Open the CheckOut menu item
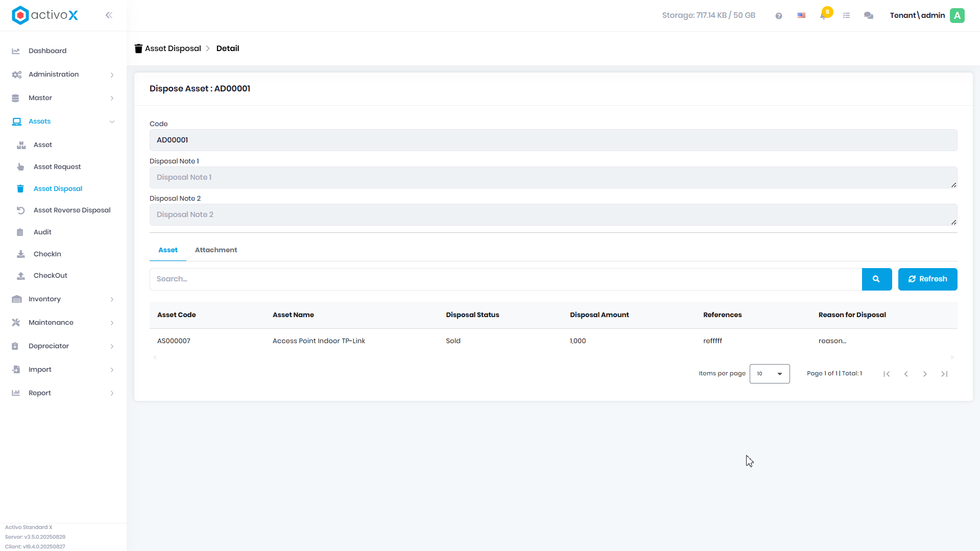The image size is (980, 551). [51, 276]
